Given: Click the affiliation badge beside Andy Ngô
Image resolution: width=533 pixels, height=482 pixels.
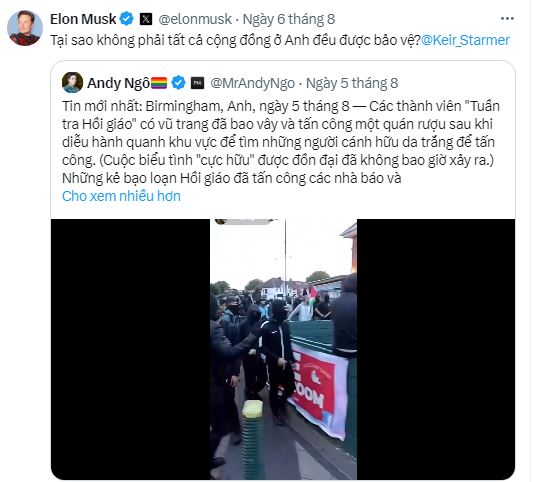Looking at the screenshot, I should [197, 83].
